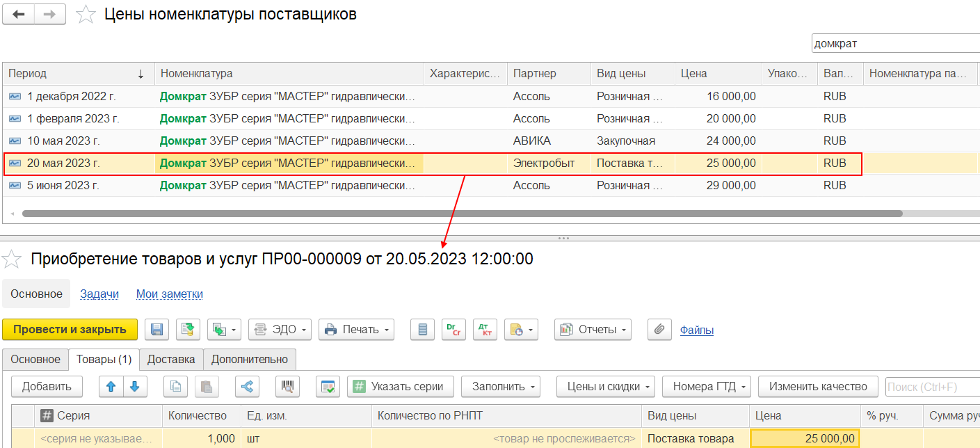Expand the Отчеты dropdown
The image size is (980, 448).
point(593,330)
